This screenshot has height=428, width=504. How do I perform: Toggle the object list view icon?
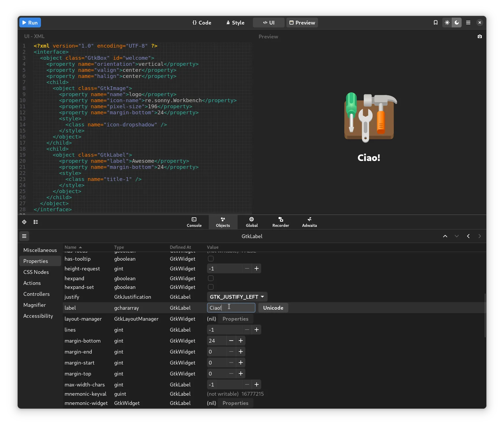click(36, 222)
